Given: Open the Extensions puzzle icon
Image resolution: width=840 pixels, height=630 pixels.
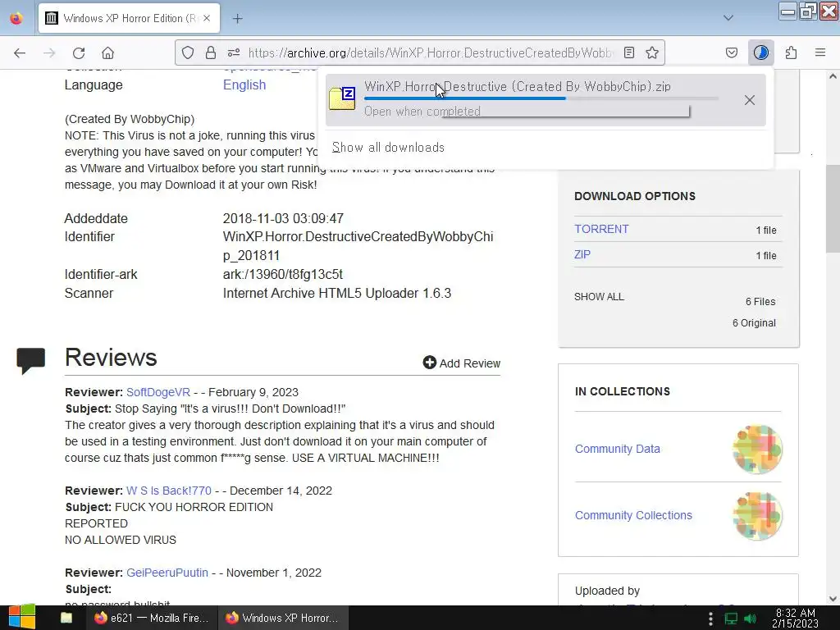Looking at the screenshot, I should click(792, 52).
